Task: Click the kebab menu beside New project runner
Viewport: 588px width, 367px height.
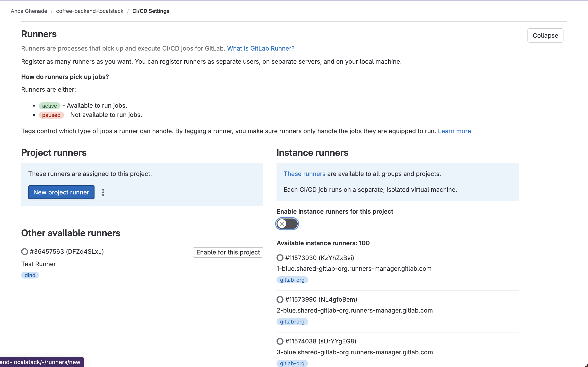Action: point(103,192)
